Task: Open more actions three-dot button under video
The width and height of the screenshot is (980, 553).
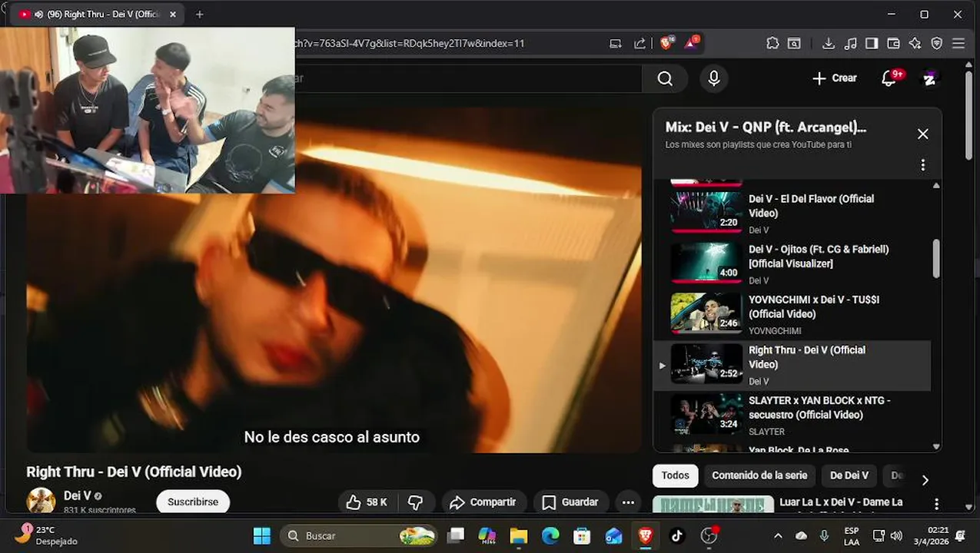Action: click(628, 502)
